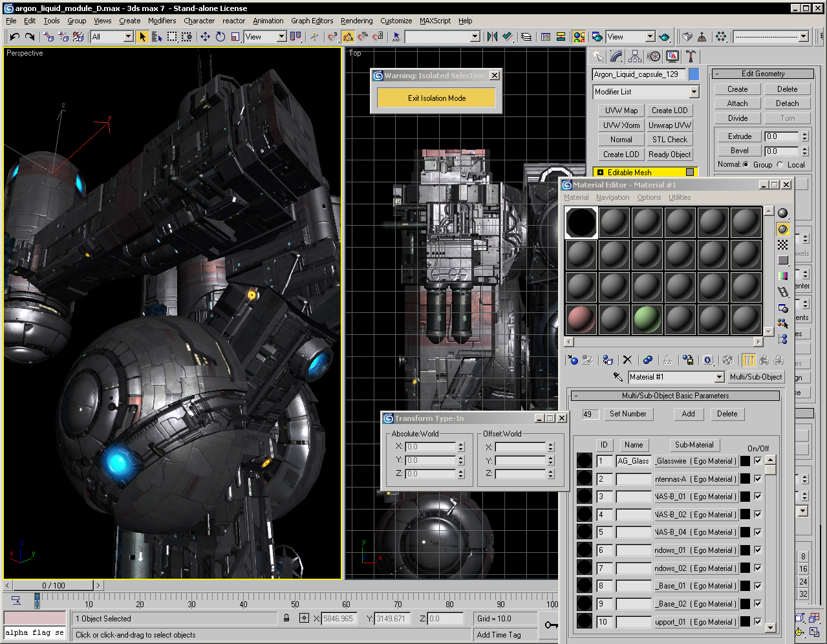This screenshot has width=827, height=644.
Task: Open Navigation menu in Material Editor
Action: coord(612,197)
